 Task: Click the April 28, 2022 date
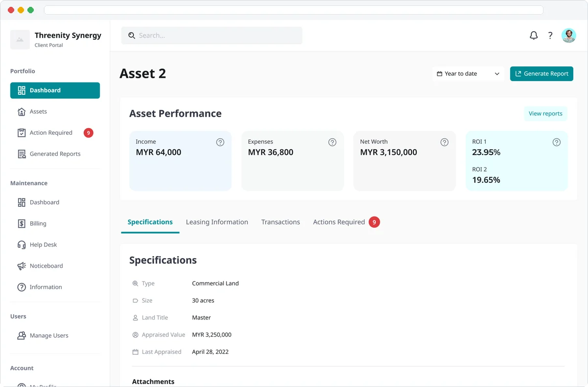click(210, 352)
